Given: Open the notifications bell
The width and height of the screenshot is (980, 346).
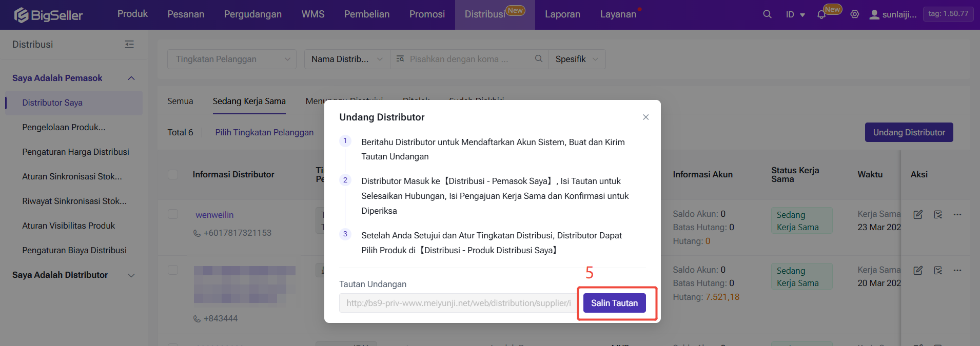Looking at the screenshot, I should click(821, 15).
